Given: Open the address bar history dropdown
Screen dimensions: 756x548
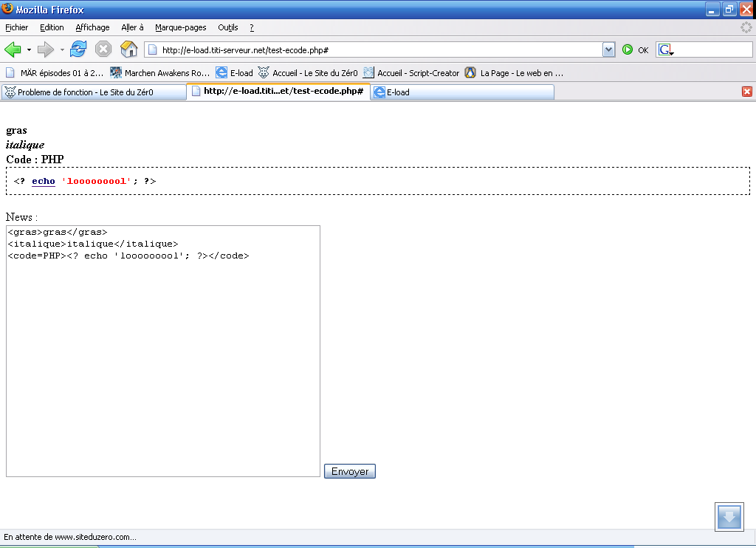Looking at the screenshot, I should click(608, 49).
